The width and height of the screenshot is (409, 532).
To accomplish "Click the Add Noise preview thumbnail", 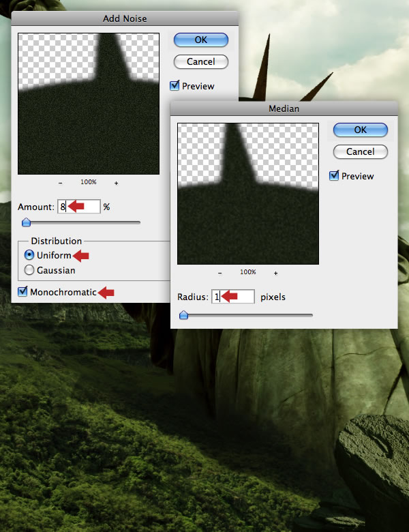I will pyautogui.click(x=89, y=104).
